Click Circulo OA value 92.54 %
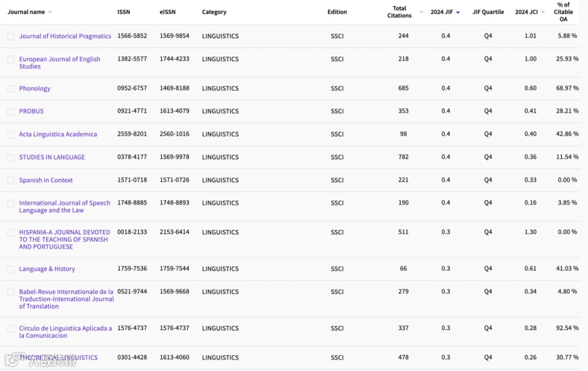 [567, 328]
